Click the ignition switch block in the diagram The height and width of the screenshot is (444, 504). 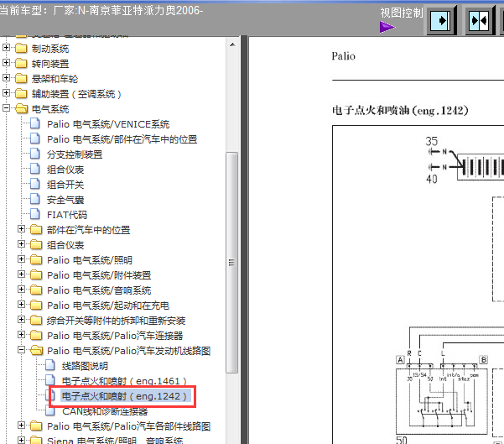pos(442,400)
